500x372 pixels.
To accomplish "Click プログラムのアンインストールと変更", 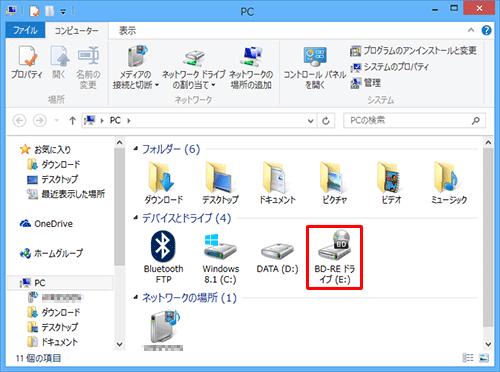I will point(413,51).
